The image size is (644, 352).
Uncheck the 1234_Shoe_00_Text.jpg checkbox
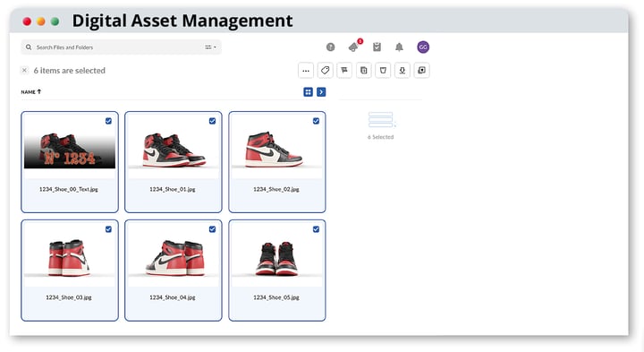108,121
